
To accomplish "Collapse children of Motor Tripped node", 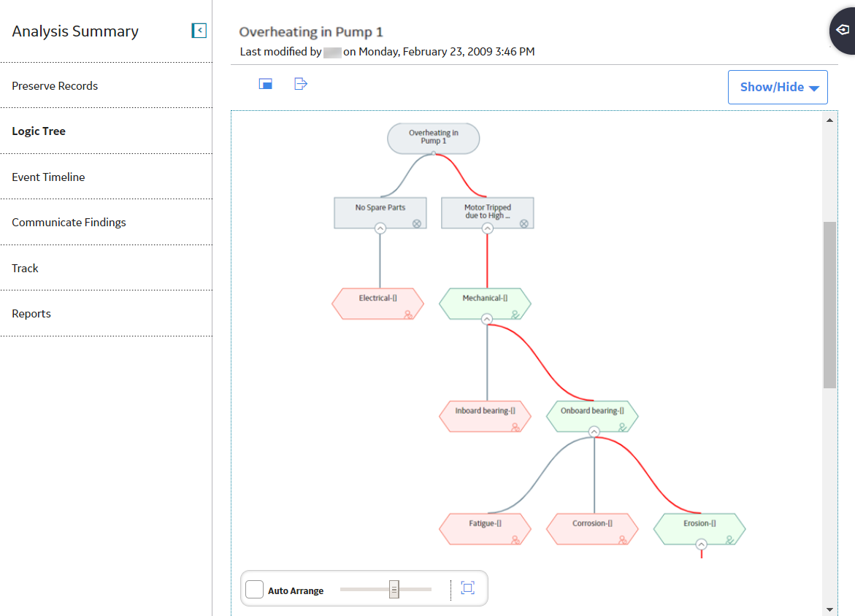I will click(488, 228).
